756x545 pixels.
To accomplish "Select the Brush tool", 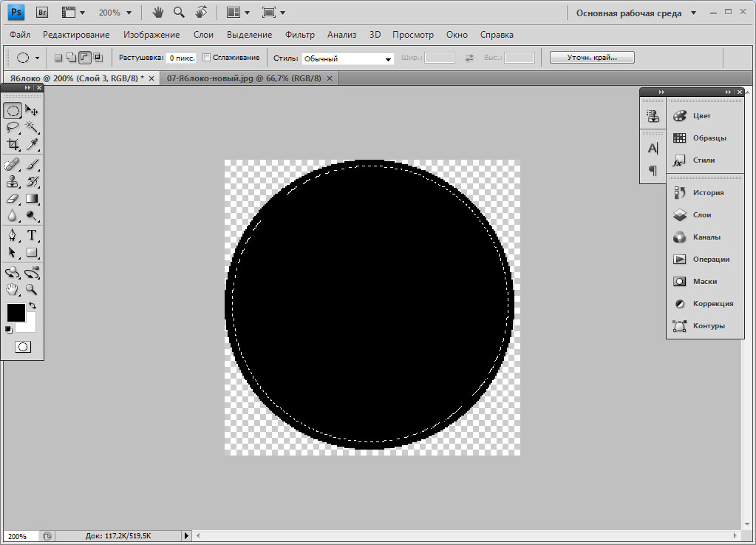I will pos(32,164).
